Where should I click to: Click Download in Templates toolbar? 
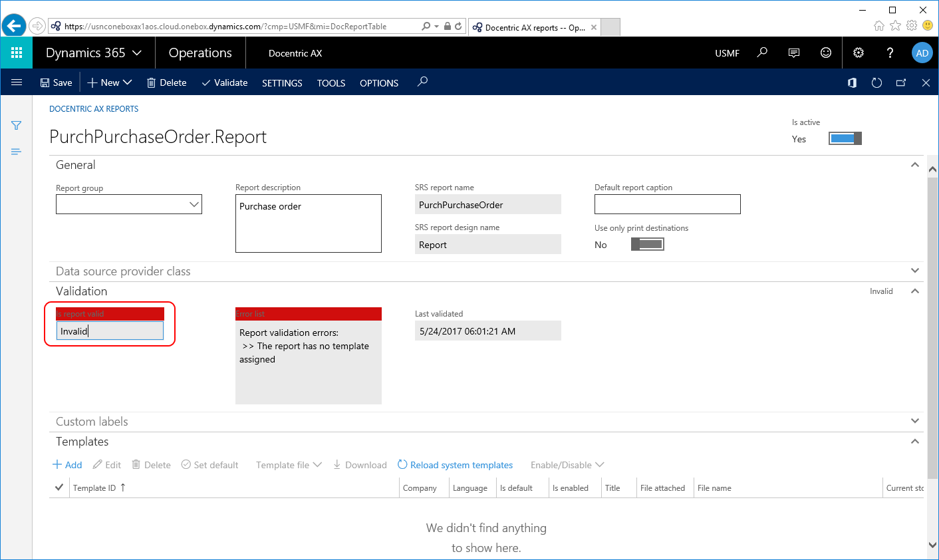pyautogui.click(x=360, y=465)
